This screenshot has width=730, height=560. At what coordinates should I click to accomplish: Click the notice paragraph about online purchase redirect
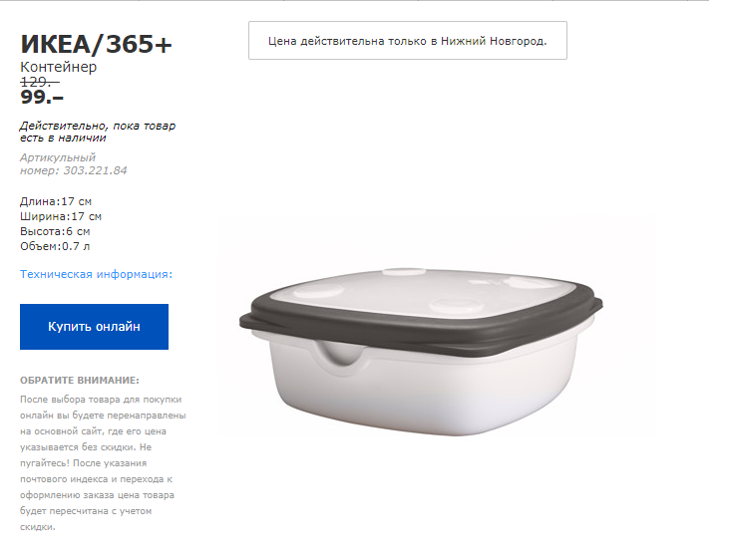pyautogui.click(x=103, y=463)
